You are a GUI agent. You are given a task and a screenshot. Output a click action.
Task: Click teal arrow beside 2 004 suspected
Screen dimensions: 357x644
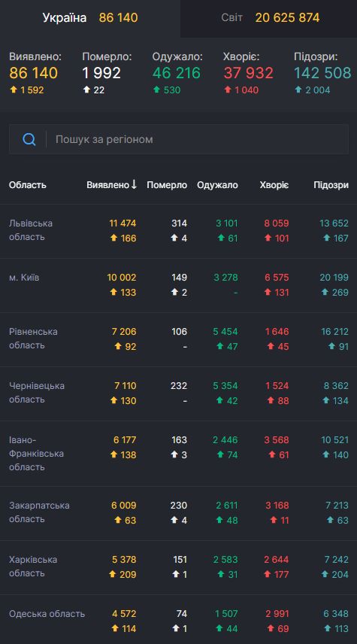pos(298,90)
